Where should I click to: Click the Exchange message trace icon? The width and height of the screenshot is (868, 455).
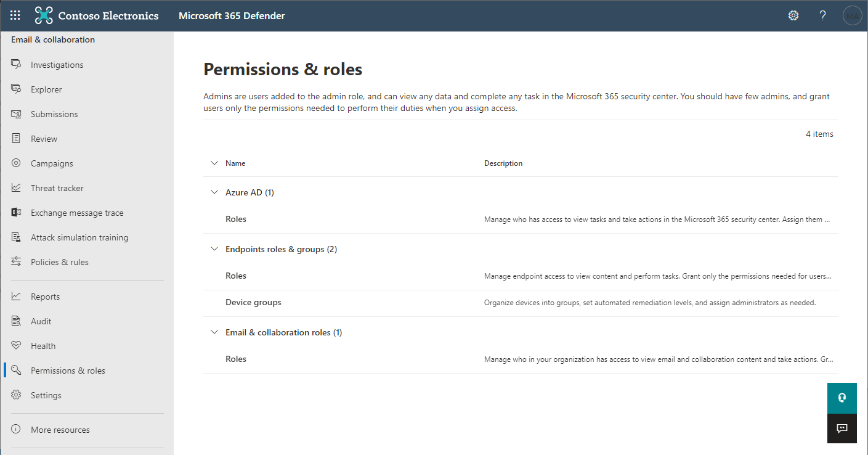pos(17,212)
